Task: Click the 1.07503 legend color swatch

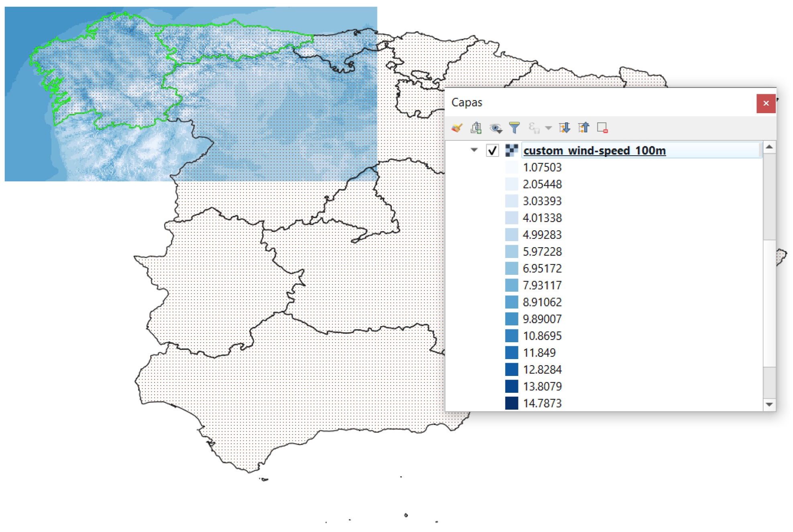Action: (511, 167)
